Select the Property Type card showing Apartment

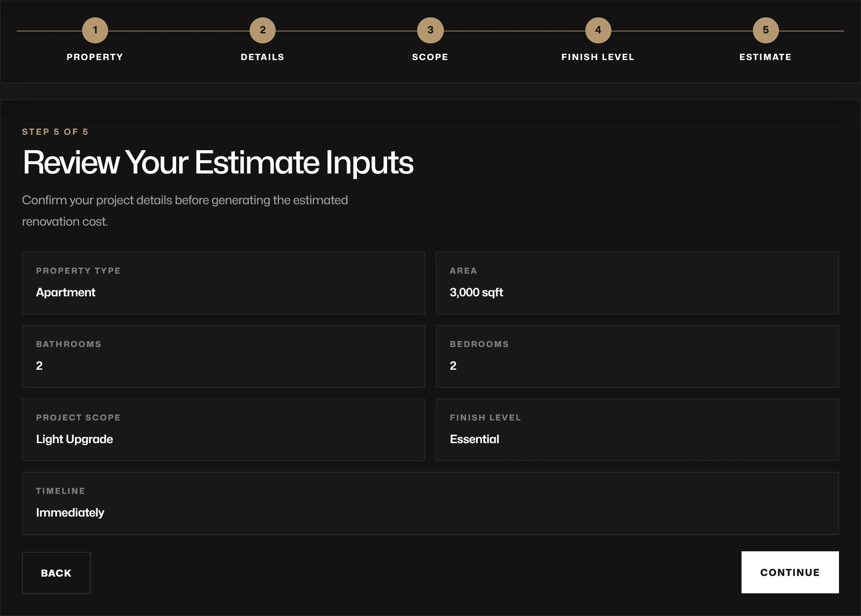click(223, 283)
